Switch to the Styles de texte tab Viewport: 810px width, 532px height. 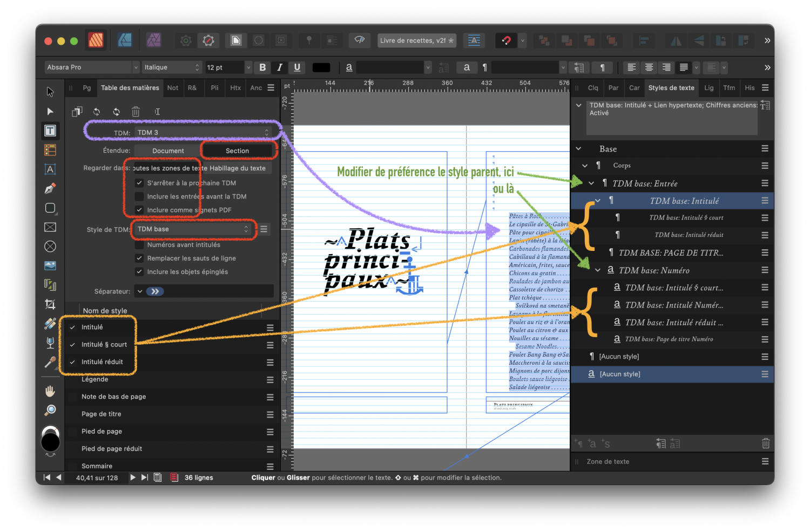click(x=671, y=88)
